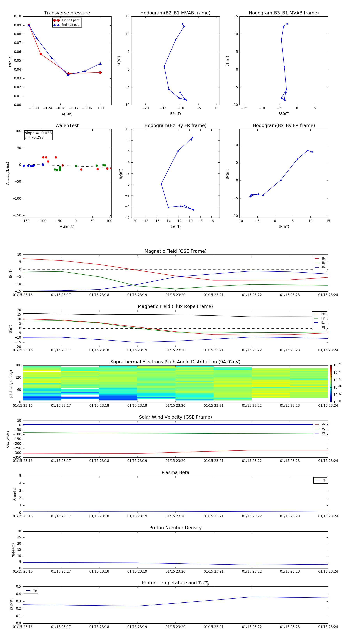The image size is (351, 644).
Task: Click the '01/15 23:20' tick under Proton Temperature
Action: (175, 627)
